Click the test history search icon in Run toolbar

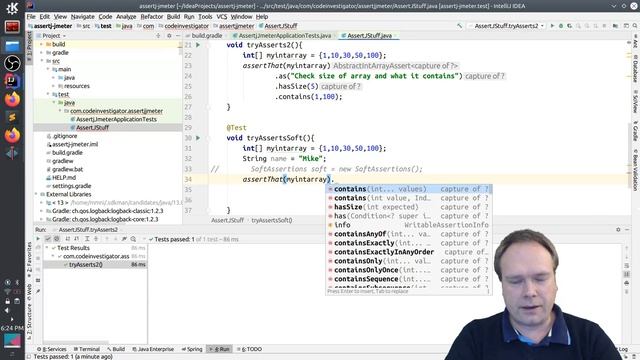[x=133, y=239]
